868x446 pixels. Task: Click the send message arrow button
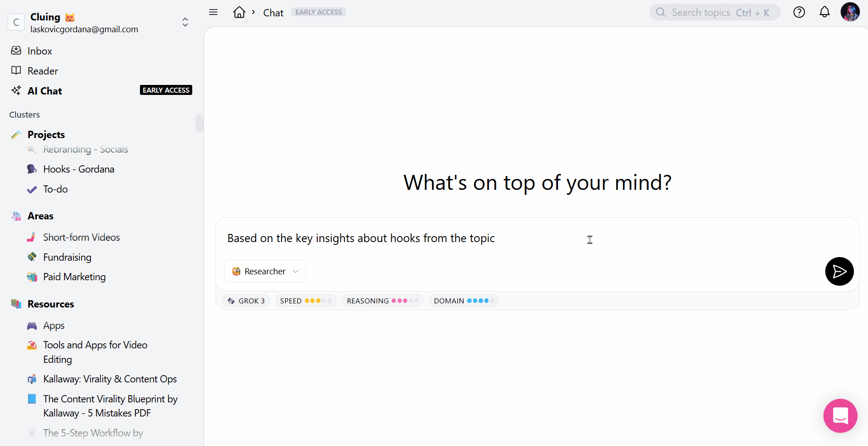839,271
